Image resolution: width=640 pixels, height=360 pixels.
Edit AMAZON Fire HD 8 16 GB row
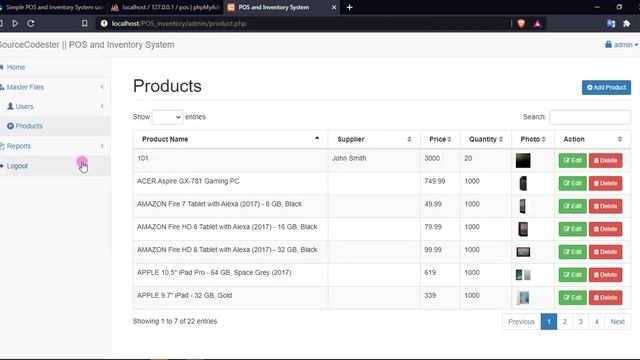pos(573,229)
